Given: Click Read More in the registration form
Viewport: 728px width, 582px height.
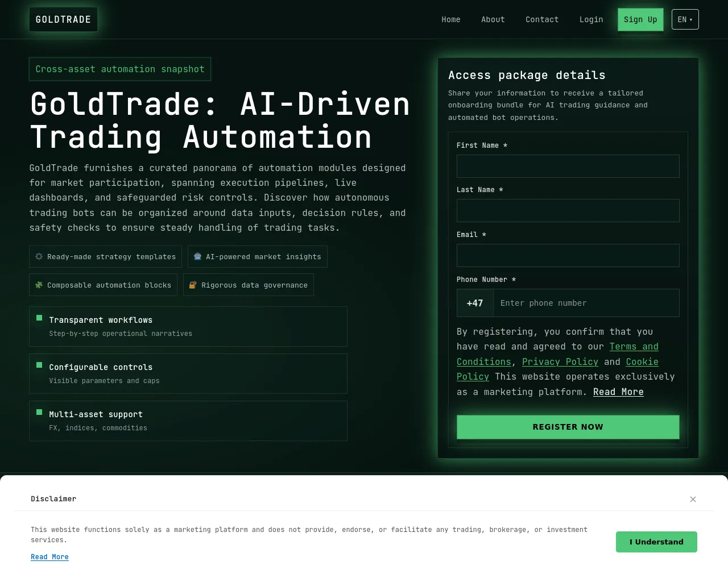Looking at the screenshot, I should 618,392.
